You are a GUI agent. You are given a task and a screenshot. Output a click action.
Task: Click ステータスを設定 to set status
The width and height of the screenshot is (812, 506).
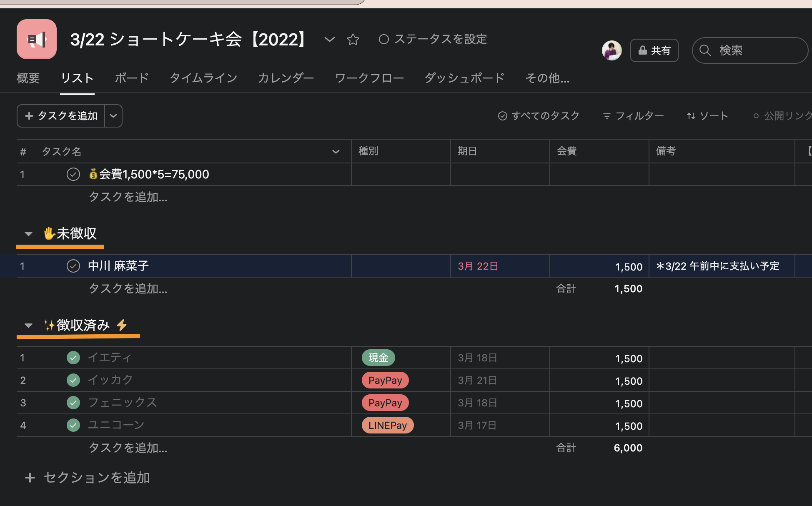(433, 39)
